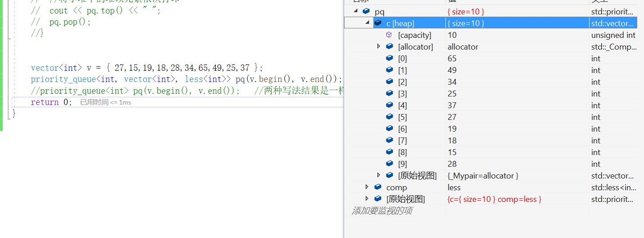Click the cube icon of element [2]
The width and height of the screenshot is (644, 238).
[x=390, y=82]
